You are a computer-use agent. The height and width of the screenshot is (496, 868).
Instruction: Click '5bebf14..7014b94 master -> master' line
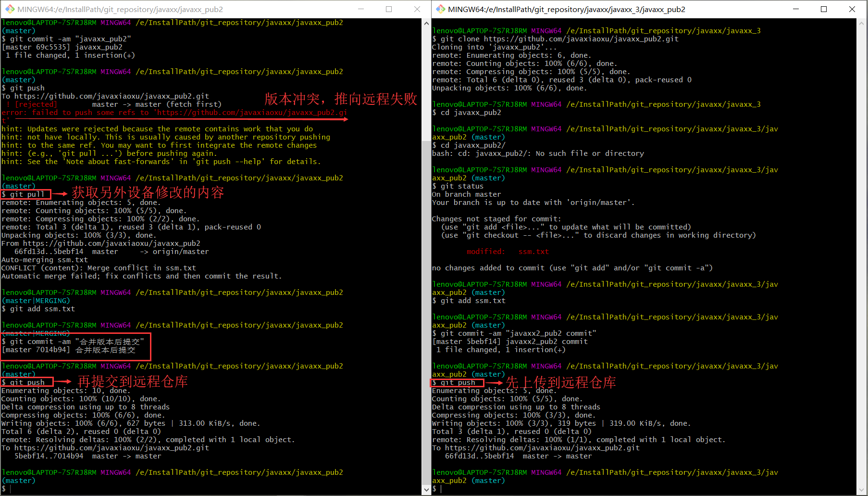pyautogui.click(x=88, y=456)
